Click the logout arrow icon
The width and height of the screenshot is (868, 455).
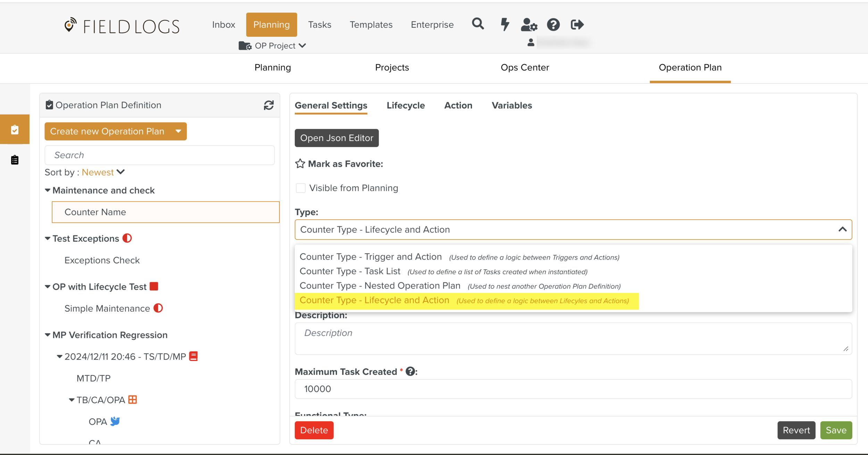577,25
